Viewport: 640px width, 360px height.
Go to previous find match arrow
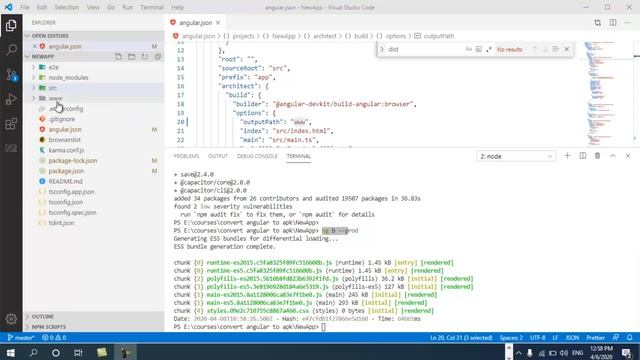[535, 49]
